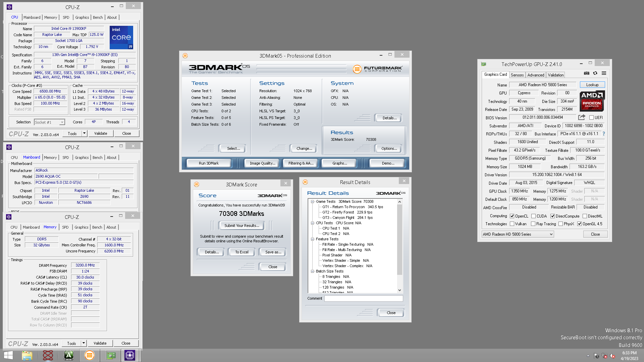Viewport: 644px width, 362px height.
Task: Switch to Advanced tab in GPU-Z
Action: [536, 75]
